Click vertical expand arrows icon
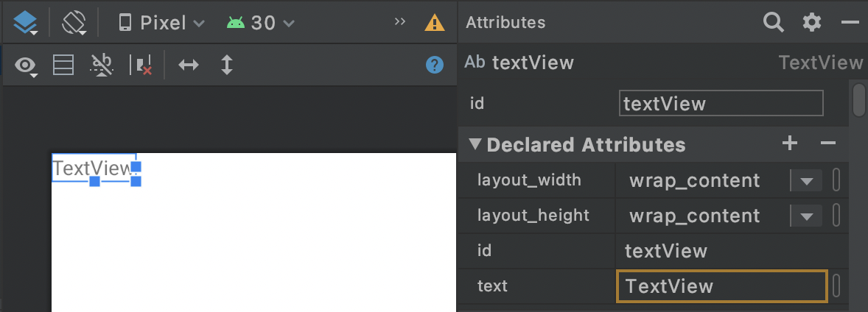 pyautogui.click(x=227, y=65)
